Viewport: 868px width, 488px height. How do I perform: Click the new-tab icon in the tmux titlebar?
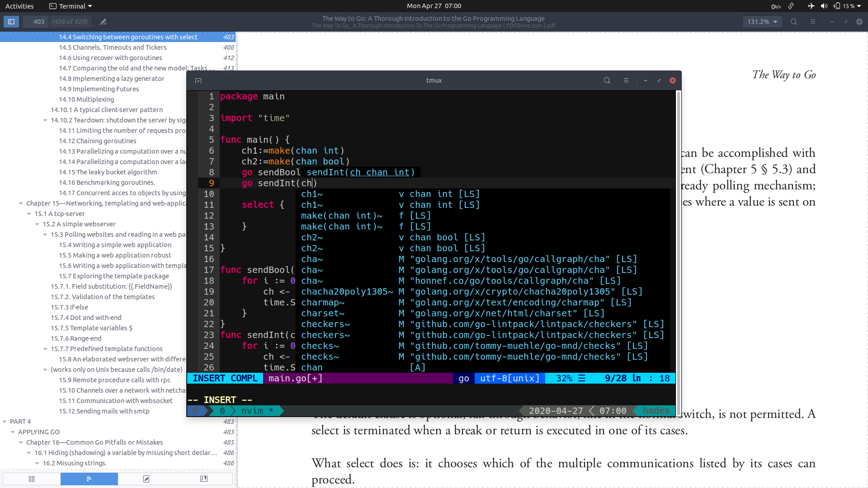click(198, 80)
